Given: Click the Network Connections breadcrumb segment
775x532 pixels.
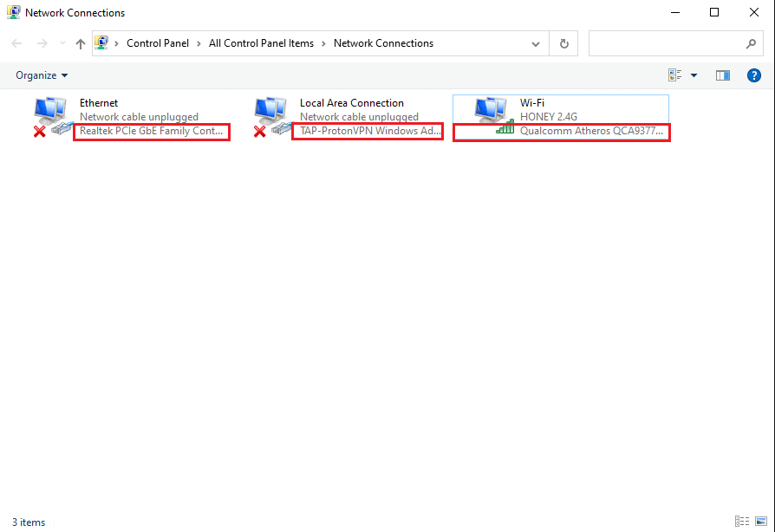Looking at the screenshot, I should 383,43.
